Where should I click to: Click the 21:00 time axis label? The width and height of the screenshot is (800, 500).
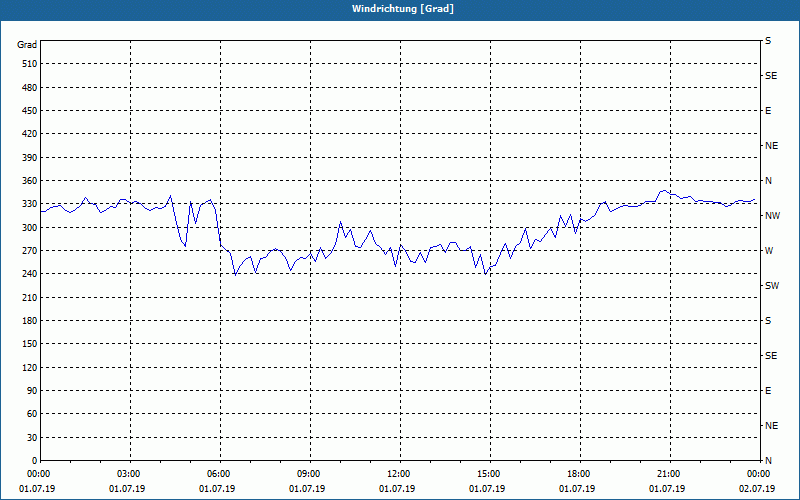pyautogui.click(x=667, y=474)
